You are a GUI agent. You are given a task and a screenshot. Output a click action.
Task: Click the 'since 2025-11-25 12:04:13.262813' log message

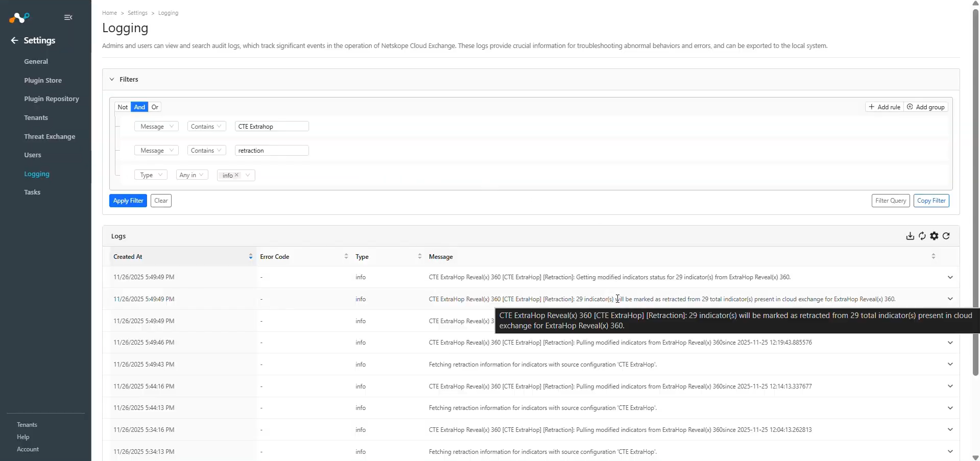(620, 430)
